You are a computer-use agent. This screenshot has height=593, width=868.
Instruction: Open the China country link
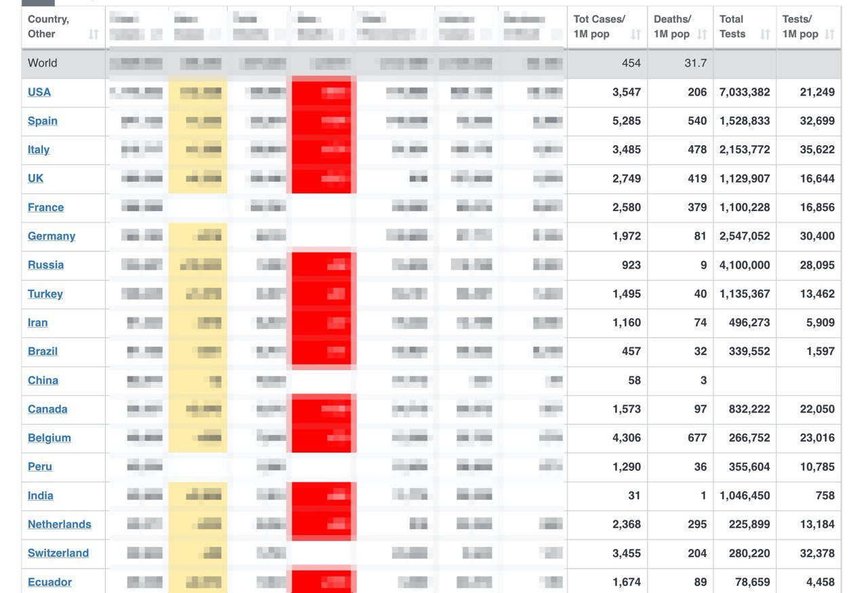pos(43,381)
